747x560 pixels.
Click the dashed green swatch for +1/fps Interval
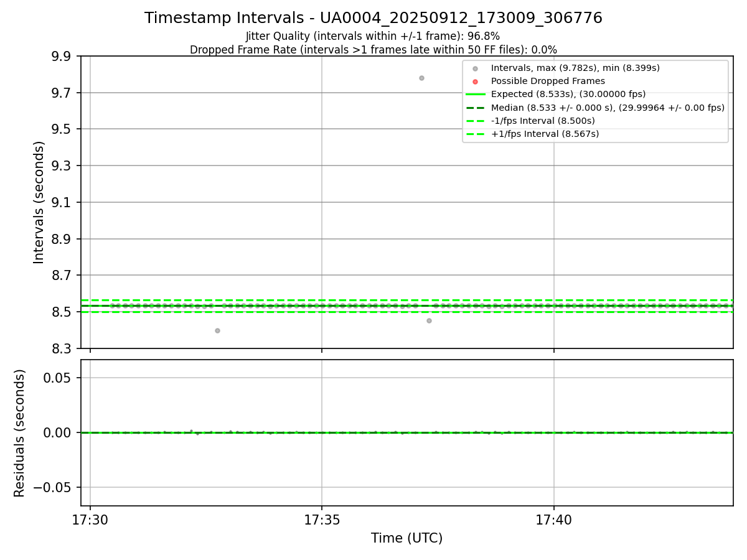point(475,134)
